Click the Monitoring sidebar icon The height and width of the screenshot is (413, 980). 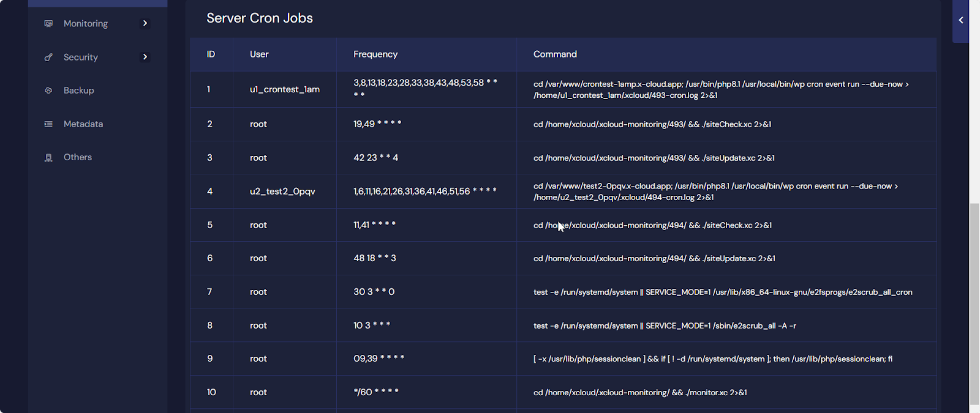(x=48, y=24)
